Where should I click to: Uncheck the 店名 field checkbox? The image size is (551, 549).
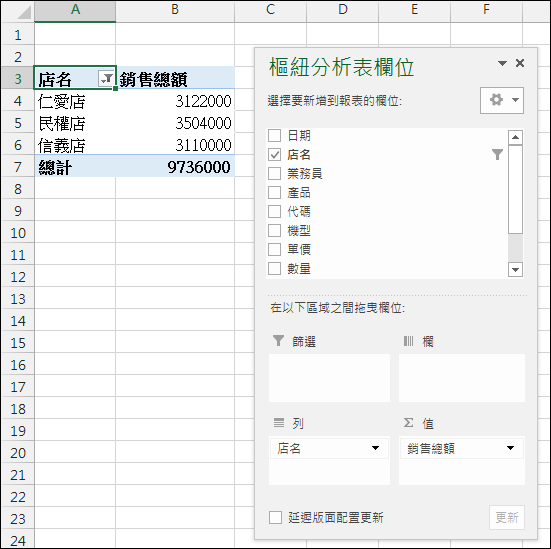click(x=274, y=154)
